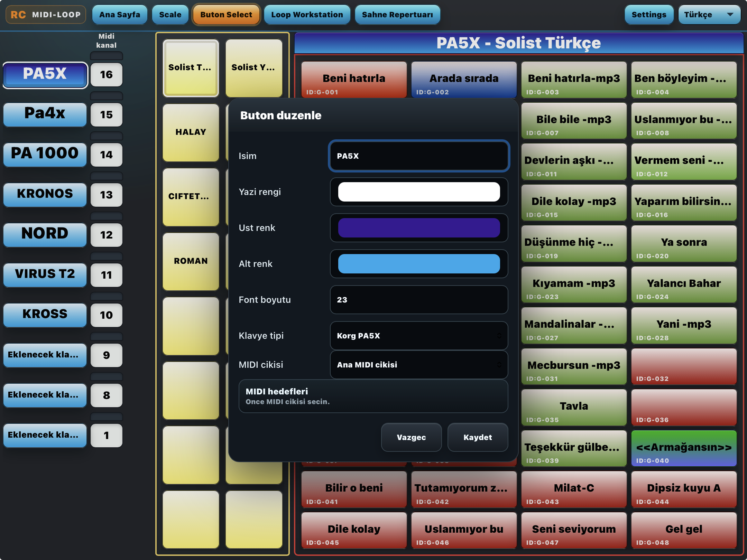The height and width of the screenshot is (560, 747).
Task: Select the Kıyamam -mp3 song button
Action: click(574, 285)
